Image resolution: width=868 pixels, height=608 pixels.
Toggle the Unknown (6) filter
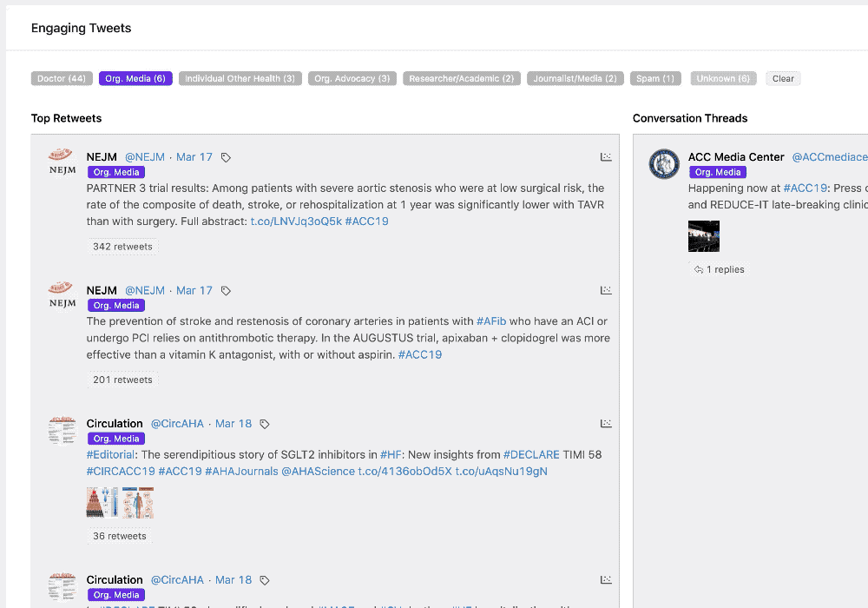tap(724, 79)
